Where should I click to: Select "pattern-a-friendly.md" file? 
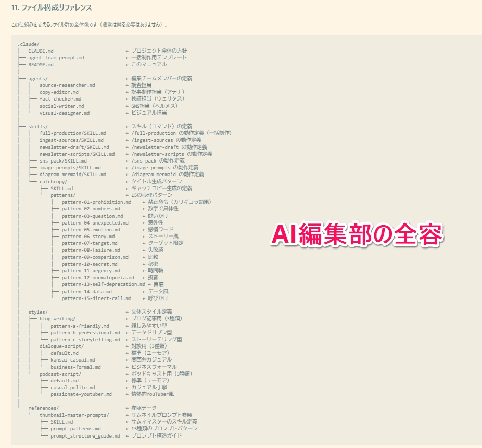pos(80,326)
